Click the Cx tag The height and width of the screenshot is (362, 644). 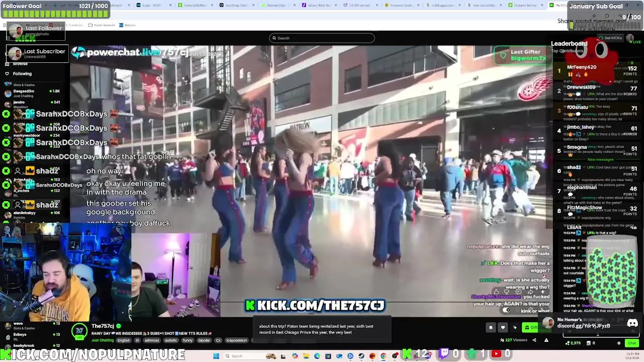(218, 340)
